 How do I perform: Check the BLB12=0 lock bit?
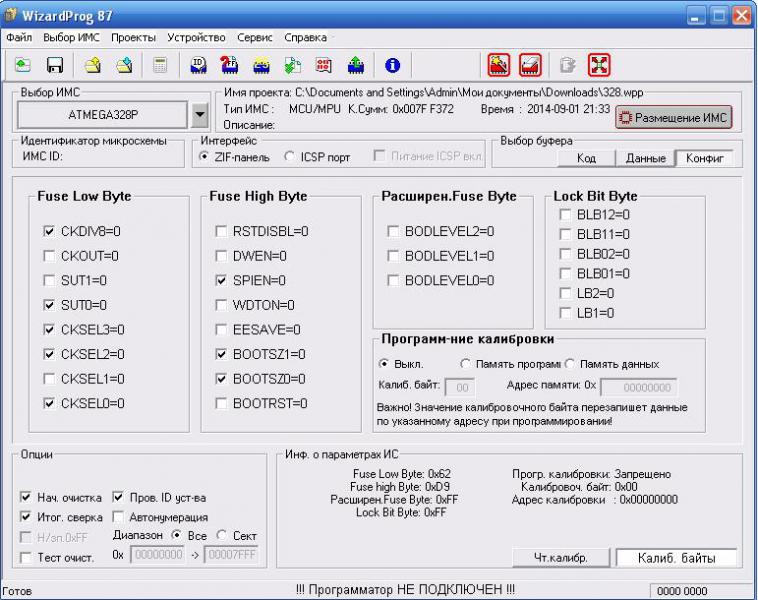[x=565, y=214]
